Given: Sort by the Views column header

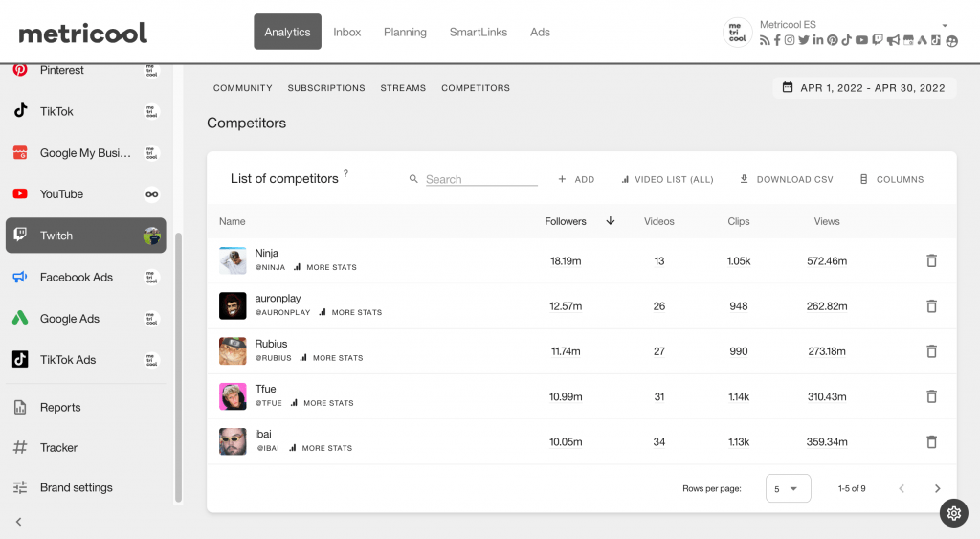Looking at the screenshot, I should click(x=826, y=221).
